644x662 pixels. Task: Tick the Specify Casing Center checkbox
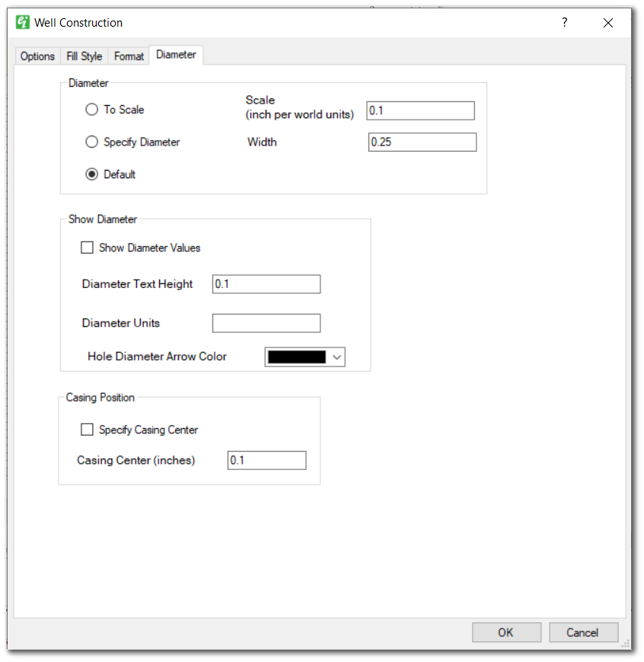pos(88,430)
